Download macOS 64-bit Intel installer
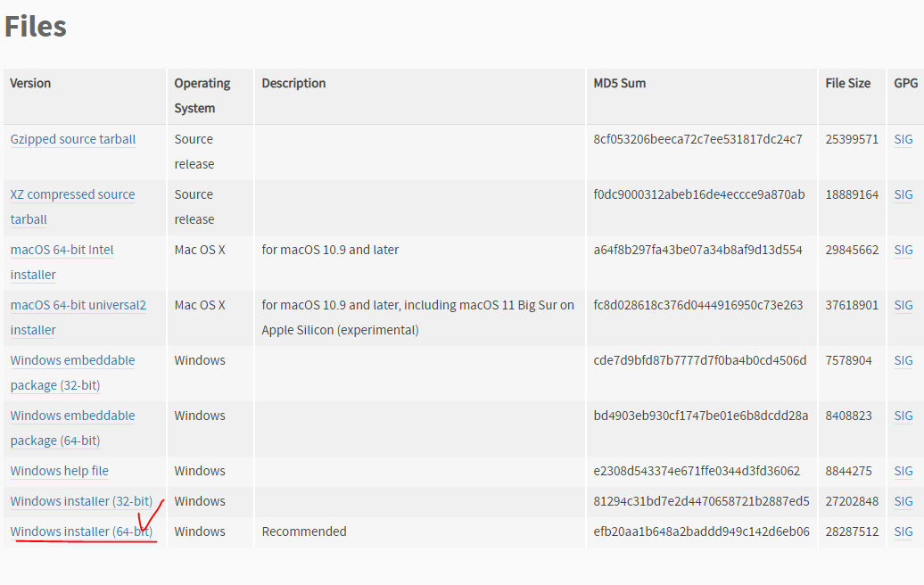 pos(62,262)
